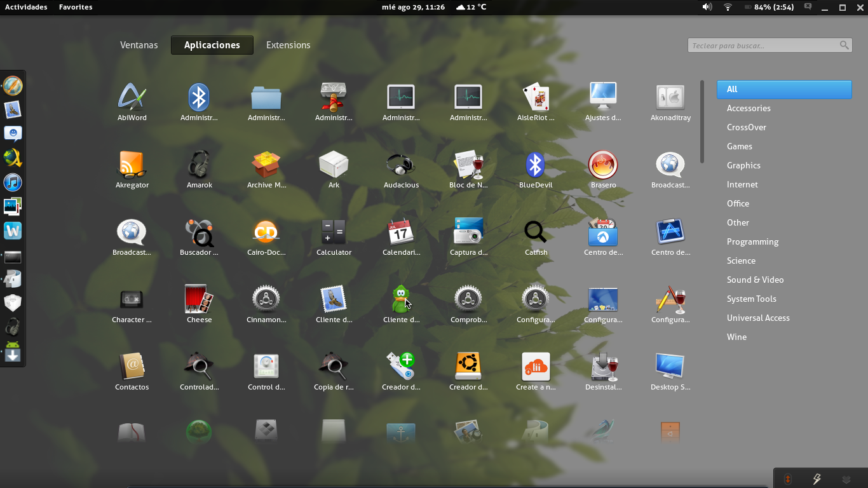The width and height of the screenshot is (868, 488).
Task: Open Control de energy statistics app
Action: tap(266, 371)
